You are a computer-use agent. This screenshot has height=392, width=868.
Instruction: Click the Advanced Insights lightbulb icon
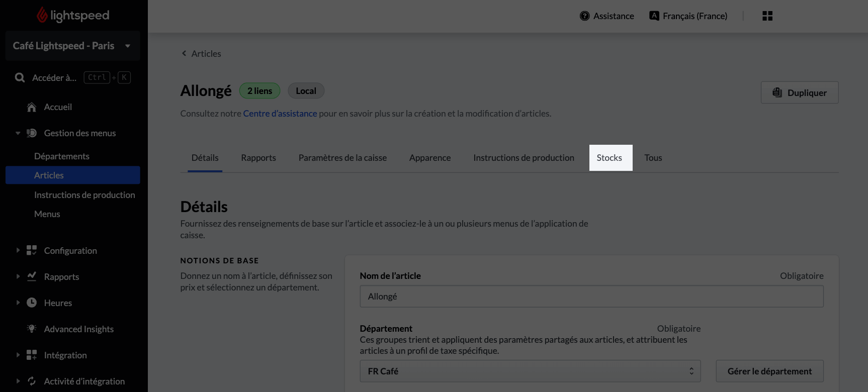pyautogui.click(x=32, y=329)
